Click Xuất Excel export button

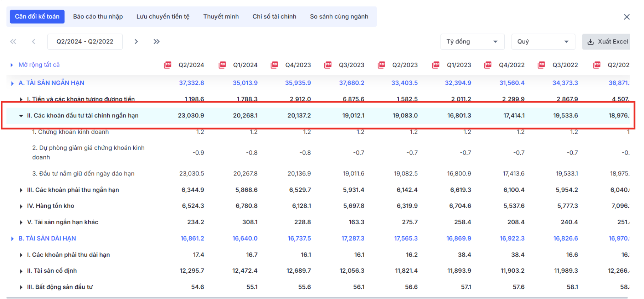pyautogui.click(x=606, y=42)
